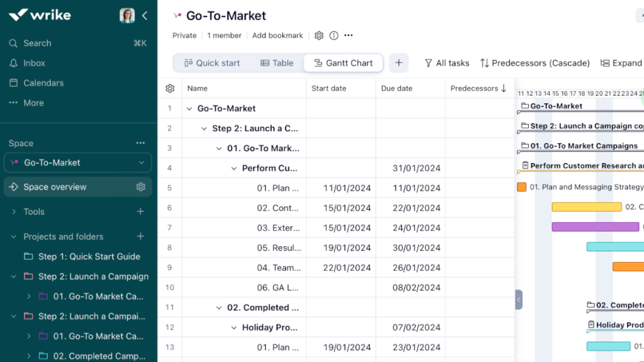Collapse first Step 2: Launch a Campaign folder
The image size is (644, 362).
pos(14,276)
